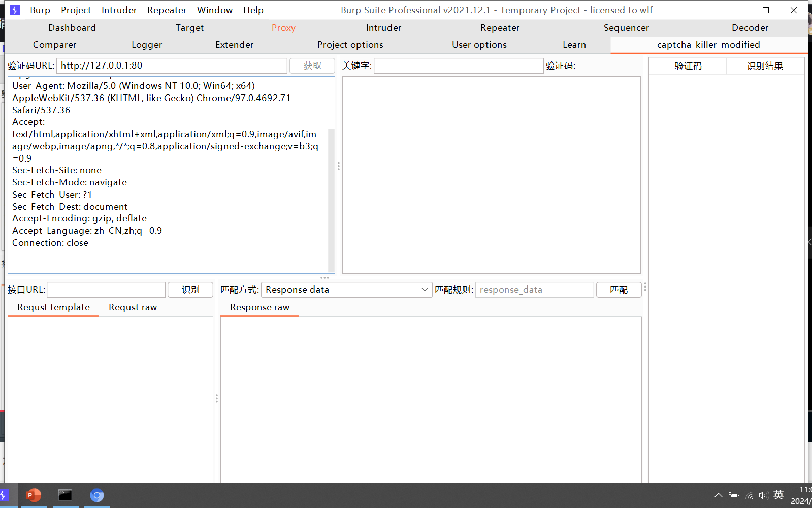Go to the Extender tab
812x508 pixels.
(234, 45)
